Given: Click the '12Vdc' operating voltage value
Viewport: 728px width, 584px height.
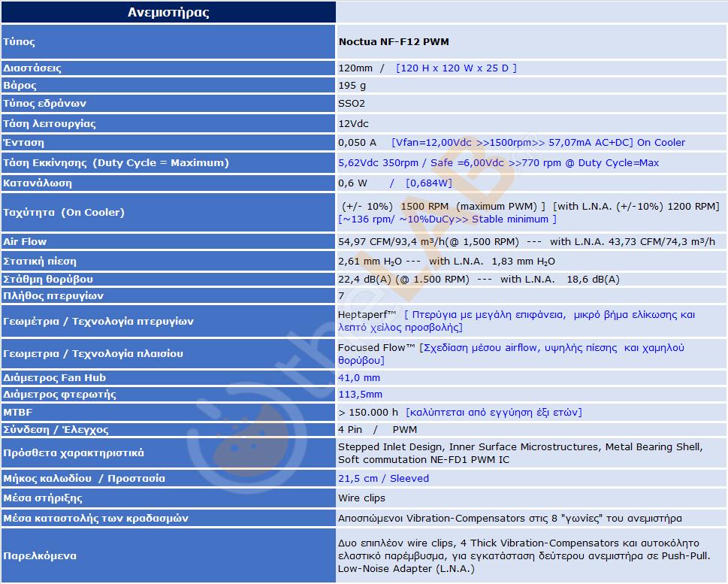Looking at the screenshot, I should (353, 124).
